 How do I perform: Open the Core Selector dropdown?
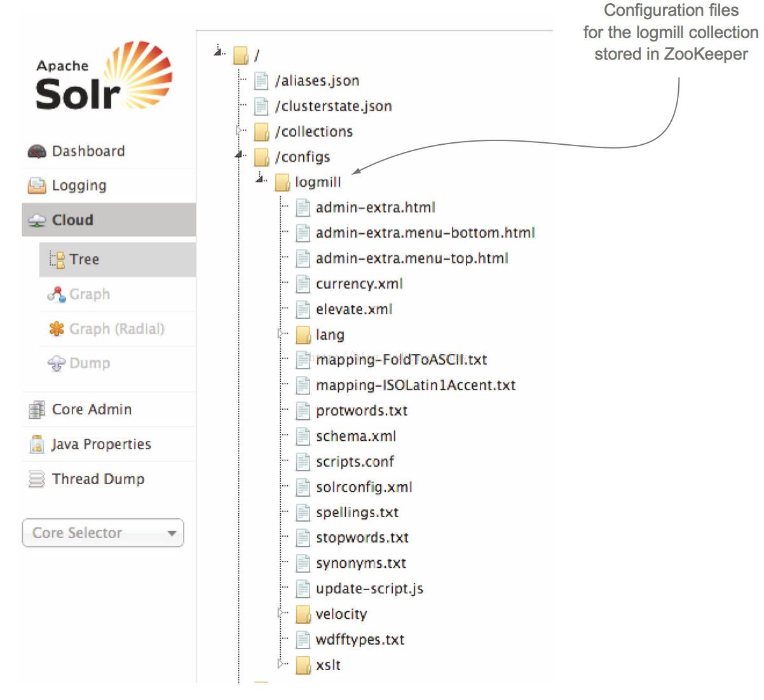tap(103, 533)
